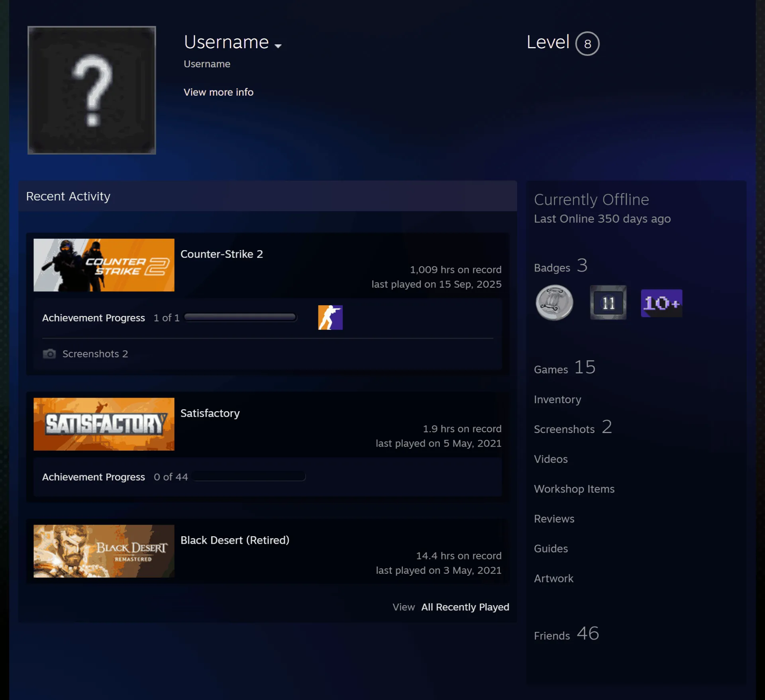This screenshot has width=765, height=700.
Task: Open Workshop Items in the sidebar
Action: click(x=574, y=489)
